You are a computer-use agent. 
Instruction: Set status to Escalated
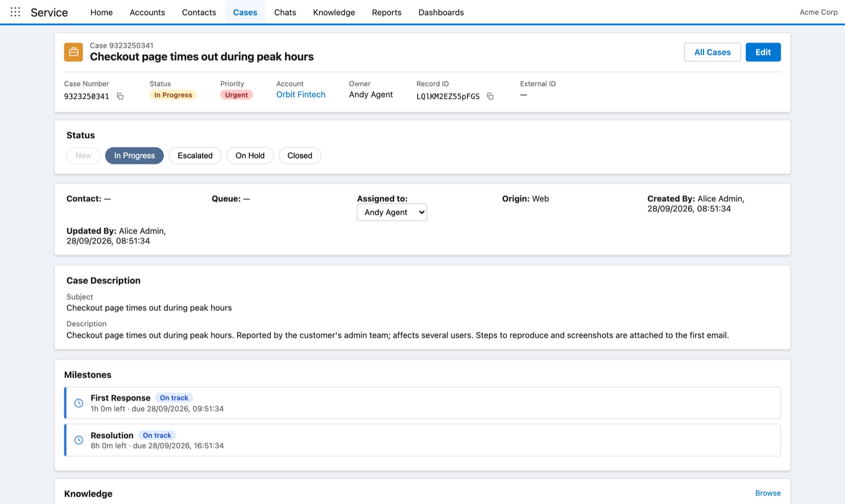(x=195, y=156)
